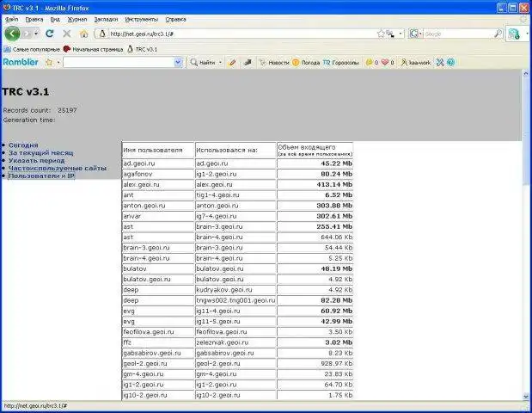
Task: Click the tngws002.tng001.geoi.ru host cell
Action: tap(235, 300)
